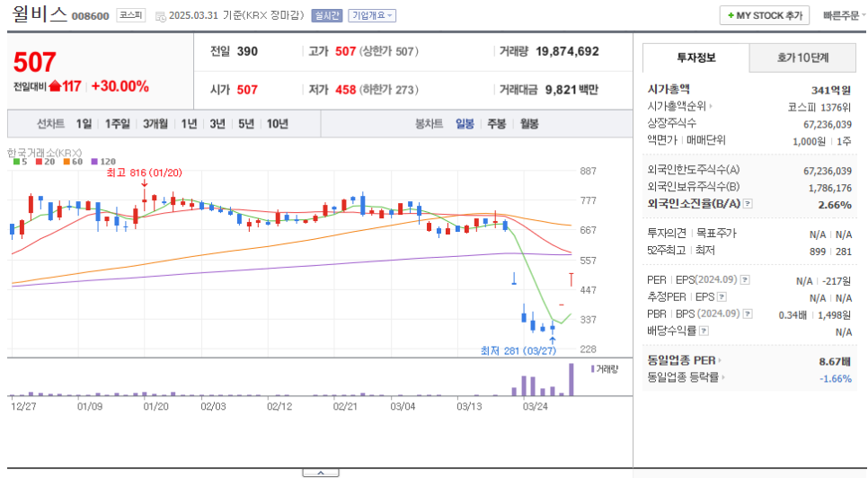
Task: Collapse the chart panel with bottom chevron
Action: pyautogui.click(x=321, y=473)
